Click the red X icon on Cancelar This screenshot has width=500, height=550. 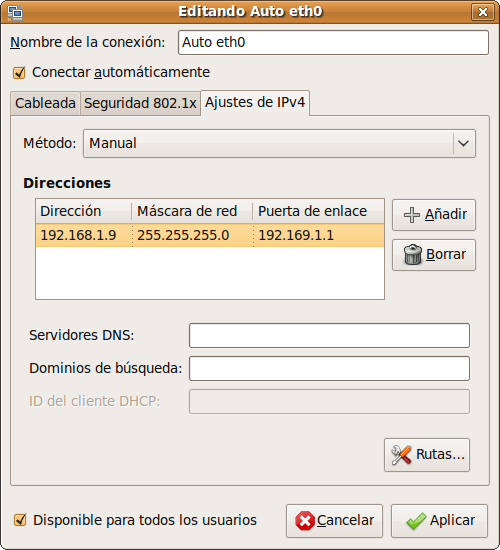[x=305, y=521]
